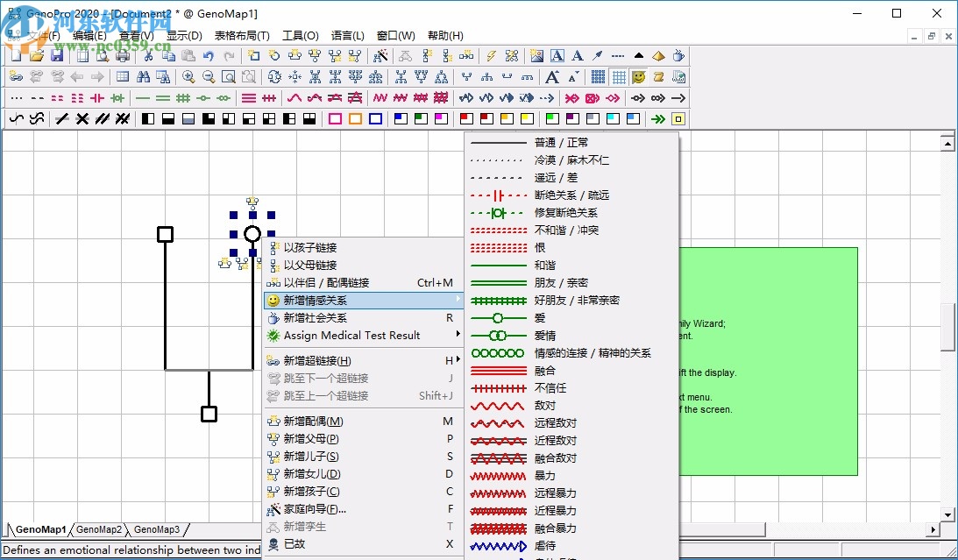
Task: Click the Family Wizard wand icon
Action: pyautogui.click(x=381, y=55)
